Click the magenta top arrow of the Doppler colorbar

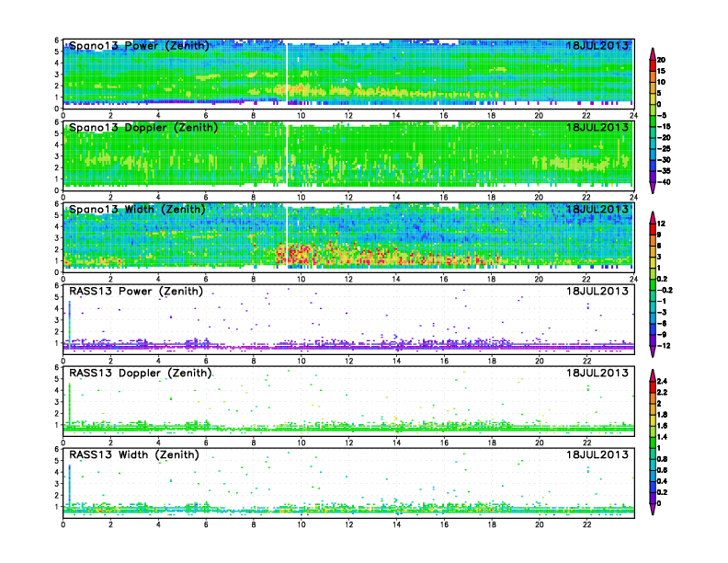coord(653,218)
